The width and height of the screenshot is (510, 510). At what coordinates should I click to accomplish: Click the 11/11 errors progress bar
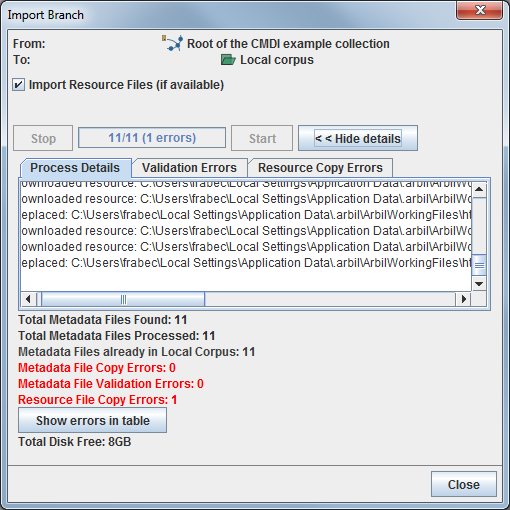click(x=152, y=138)
